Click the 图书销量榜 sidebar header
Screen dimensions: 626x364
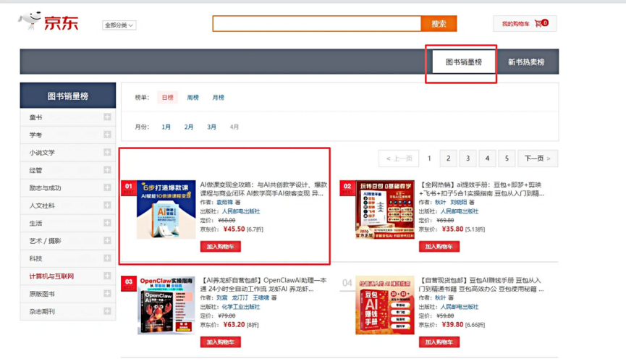[x=68, y=96]
